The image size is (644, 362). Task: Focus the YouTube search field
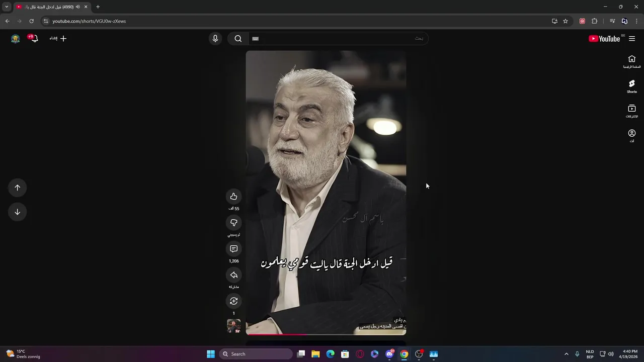pos(338,39)
